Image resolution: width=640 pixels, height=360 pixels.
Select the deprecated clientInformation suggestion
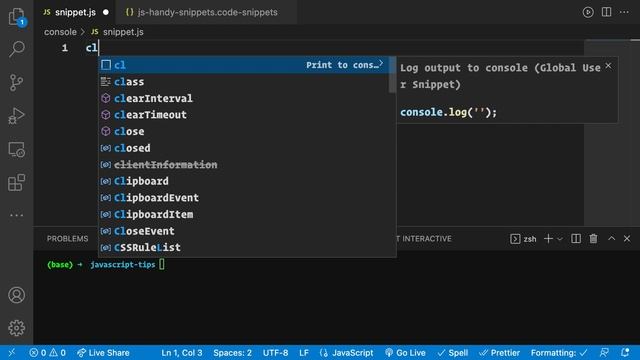tap(244, 164)
